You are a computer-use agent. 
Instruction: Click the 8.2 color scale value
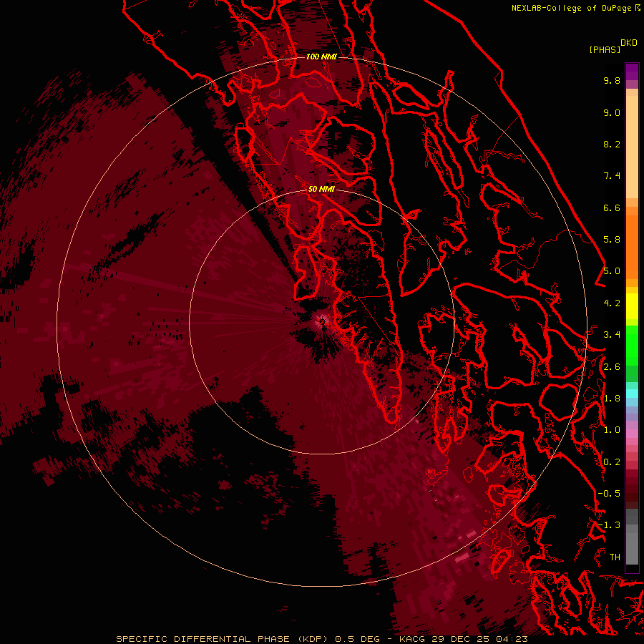(x=612, y=144)
